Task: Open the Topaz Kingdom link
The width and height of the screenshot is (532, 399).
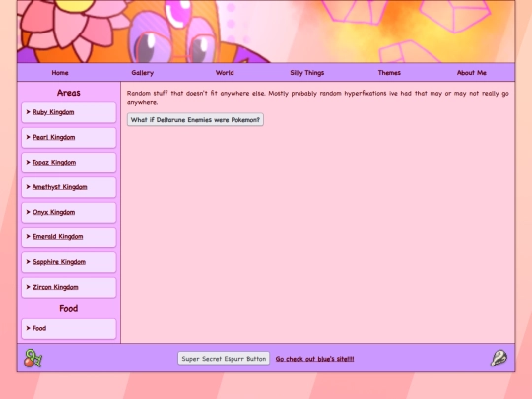Action: [x=54, y=163]
